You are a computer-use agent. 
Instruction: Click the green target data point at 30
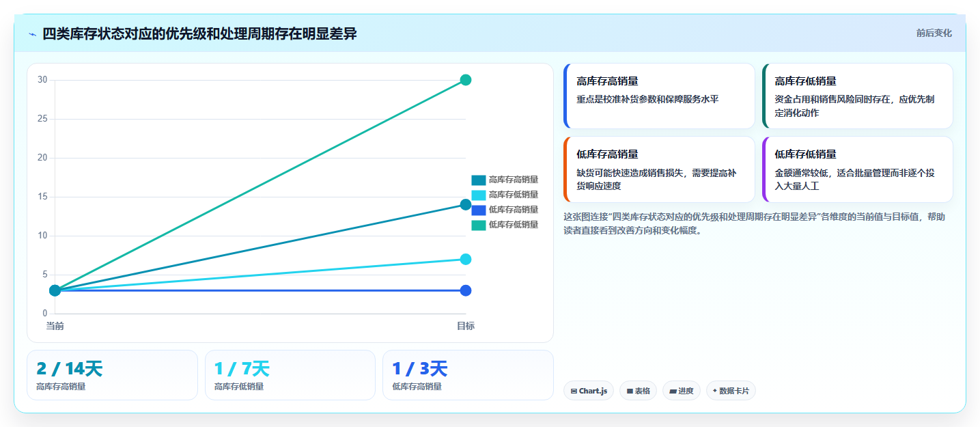(x=466, y=80)
